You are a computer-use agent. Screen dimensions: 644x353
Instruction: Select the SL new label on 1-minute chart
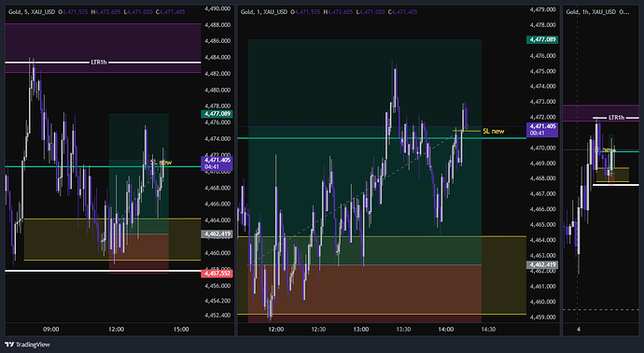coord(494,131)
